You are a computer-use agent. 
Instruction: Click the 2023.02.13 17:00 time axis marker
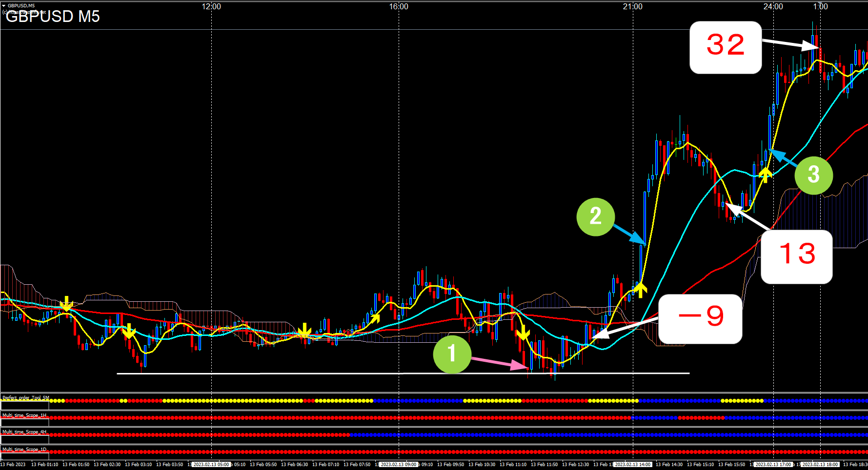(x=773, y=465)
